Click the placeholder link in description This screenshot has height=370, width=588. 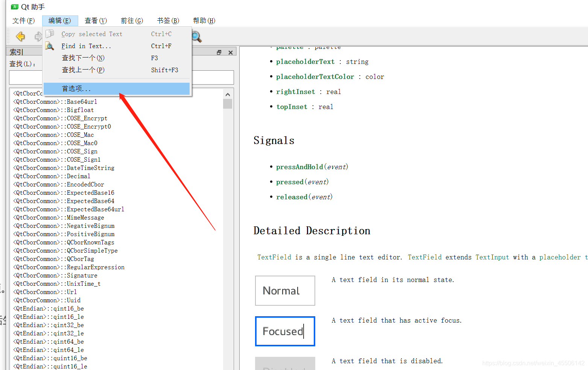[560, 257]
